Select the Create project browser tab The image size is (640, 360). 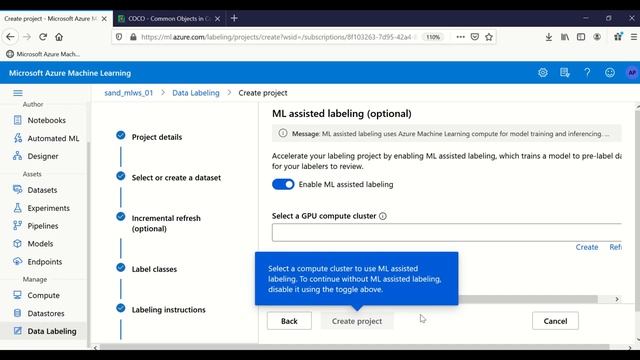click(x=51, y=18)
